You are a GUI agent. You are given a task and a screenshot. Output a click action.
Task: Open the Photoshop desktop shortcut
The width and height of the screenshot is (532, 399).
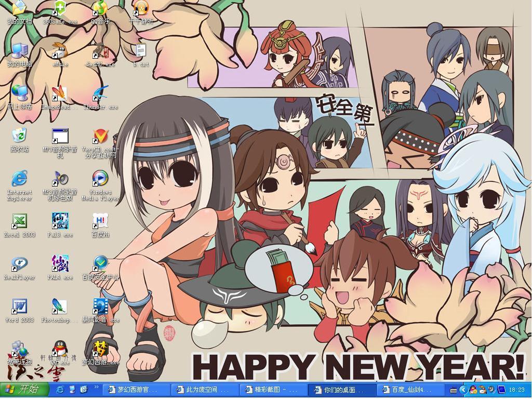(x=59, y=307)
